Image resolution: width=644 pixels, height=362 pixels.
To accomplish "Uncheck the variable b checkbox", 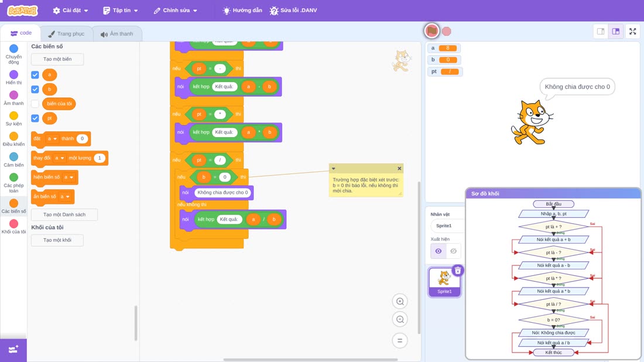I will 35,89.
